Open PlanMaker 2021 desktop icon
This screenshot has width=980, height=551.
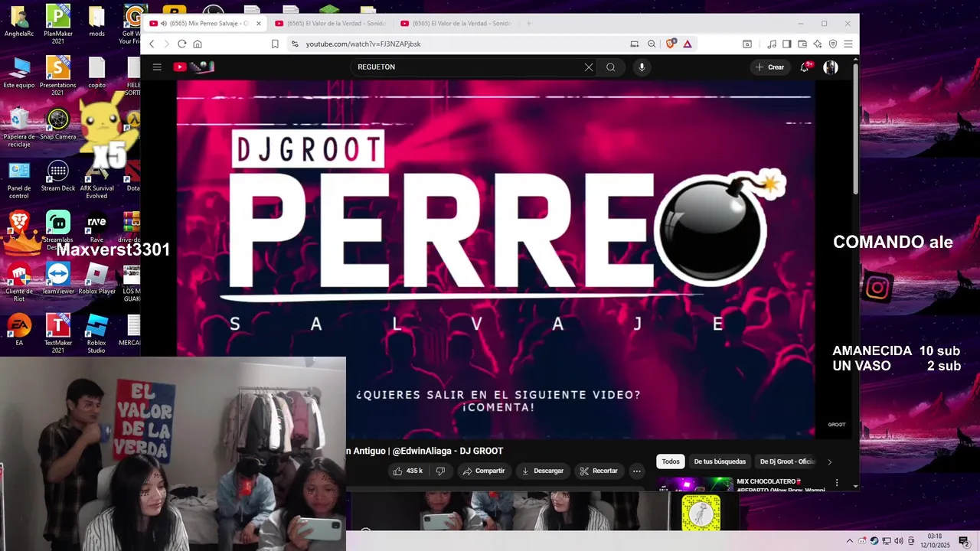pos(58,24)
